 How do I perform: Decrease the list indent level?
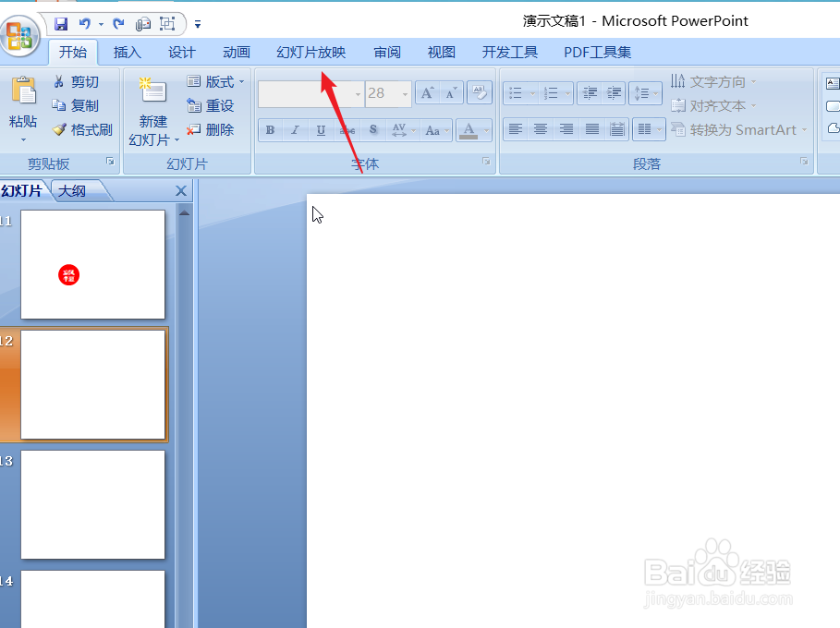pos(590,93)
